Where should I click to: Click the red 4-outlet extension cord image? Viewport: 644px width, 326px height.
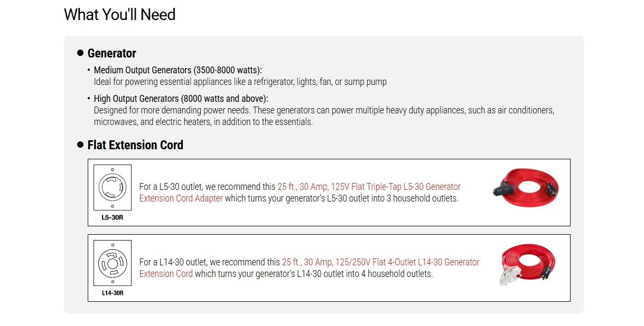point(528,264)
